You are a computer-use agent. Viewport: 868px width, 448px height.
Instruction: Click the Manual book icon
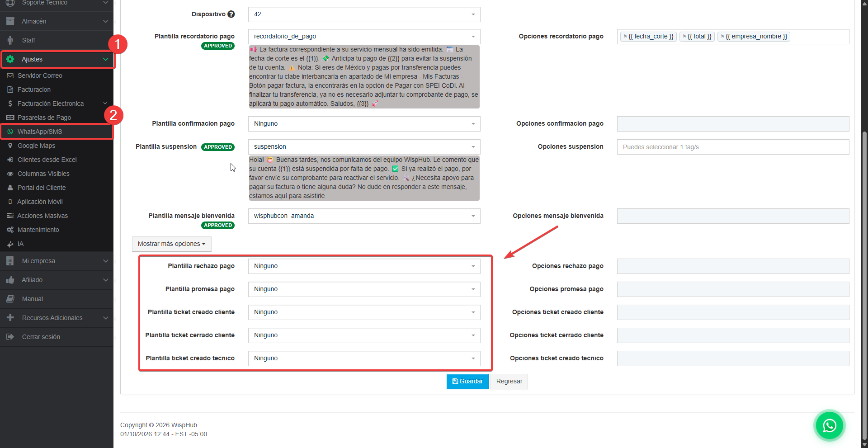click(x=10, y=299)
